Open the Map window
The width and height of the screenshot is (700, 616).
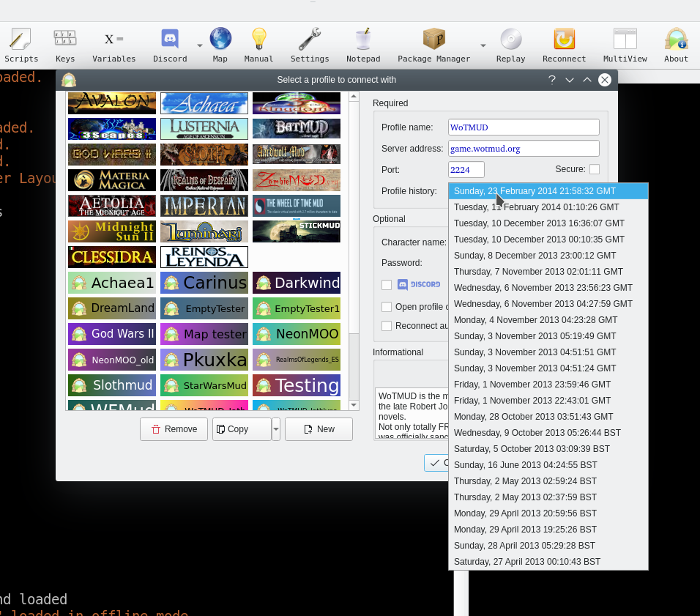tap(220, 45)
